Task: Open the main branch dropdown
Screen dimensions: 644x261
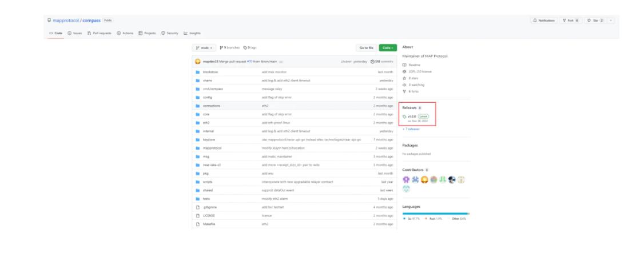Action: click(204, 48)
